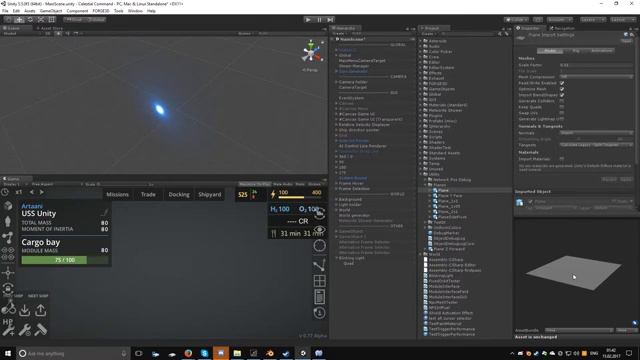Toggle the Keep Quads checkbox
640x360 pixels.
coord(562,107)
